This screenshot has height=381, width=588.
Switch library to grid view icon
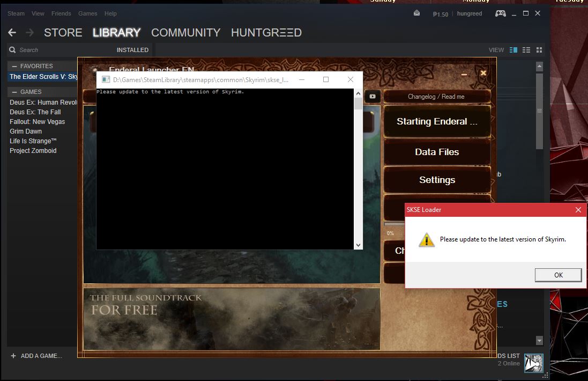539,50
